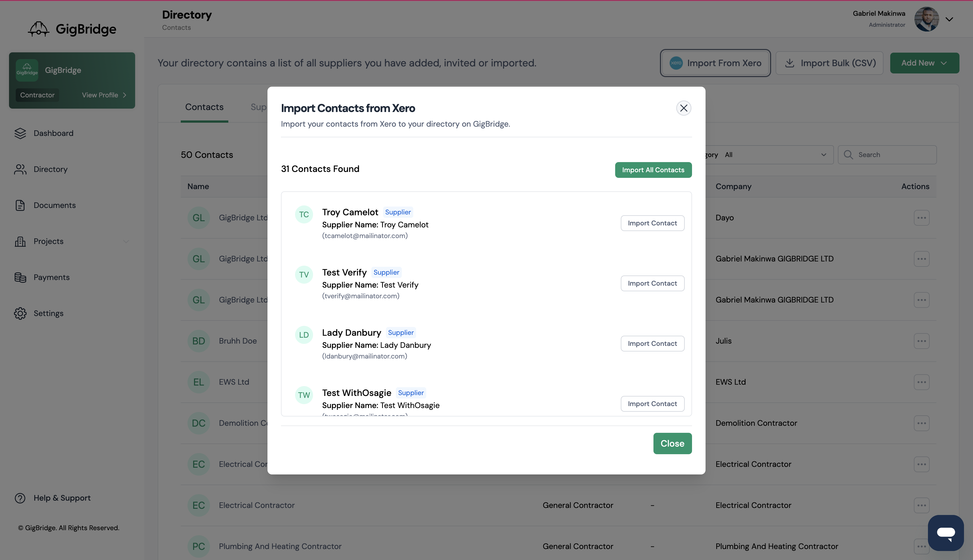Viewport: 973px width, 560px height.
Task: Click the Payments coins icon
Action: (x=20, y=277)
